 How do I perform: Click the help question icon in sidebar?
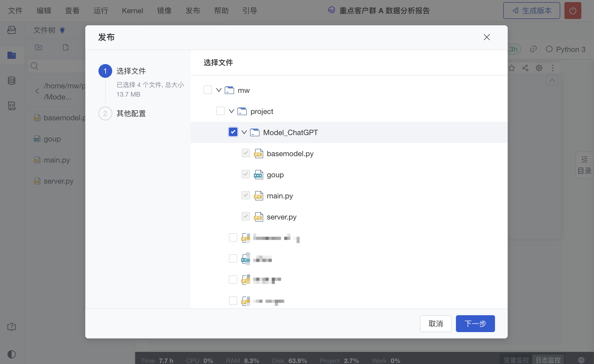pos(12,327)
